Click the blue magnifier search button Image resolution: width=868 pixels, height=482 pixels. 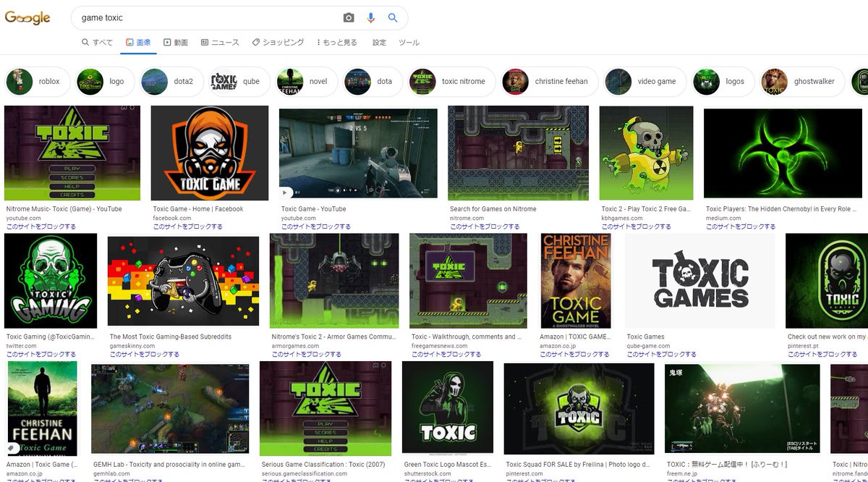(393, 18)
